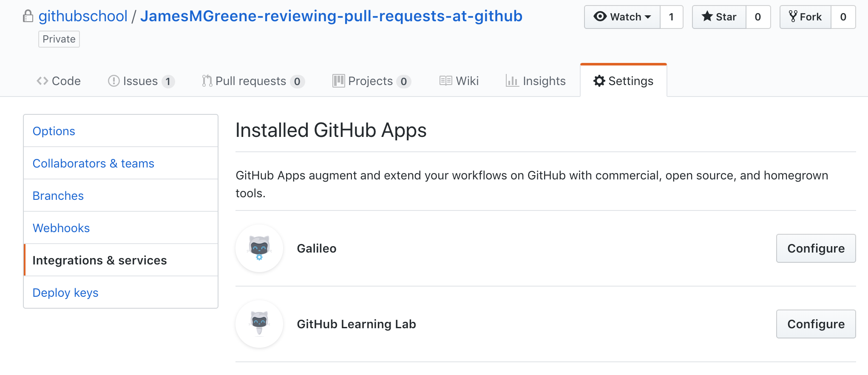The width and height of the screenshot is (868, 375).
Task: Click the Insights bar graph icon
Action: (512, 81)
